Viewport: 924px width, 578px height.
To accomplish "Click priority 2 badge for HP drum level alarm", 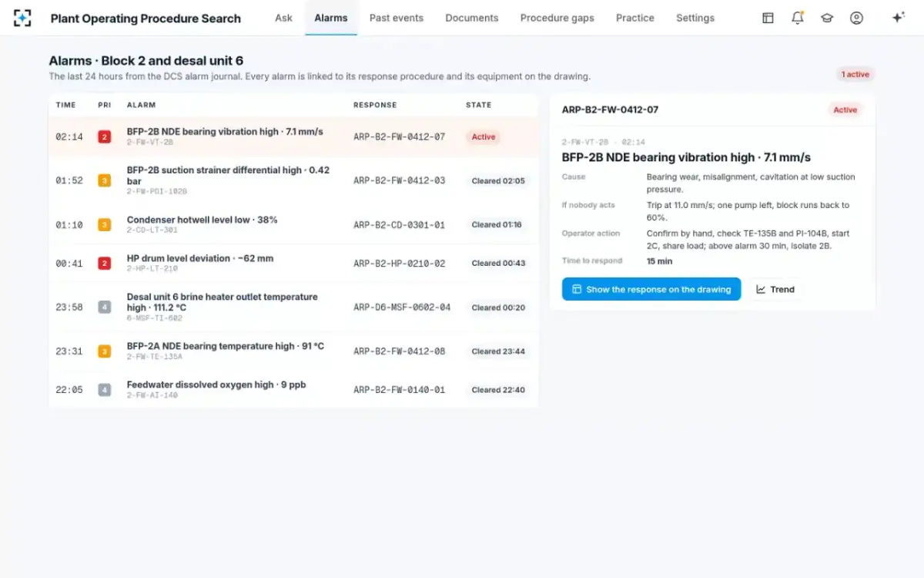I will (x=104, y=264).
